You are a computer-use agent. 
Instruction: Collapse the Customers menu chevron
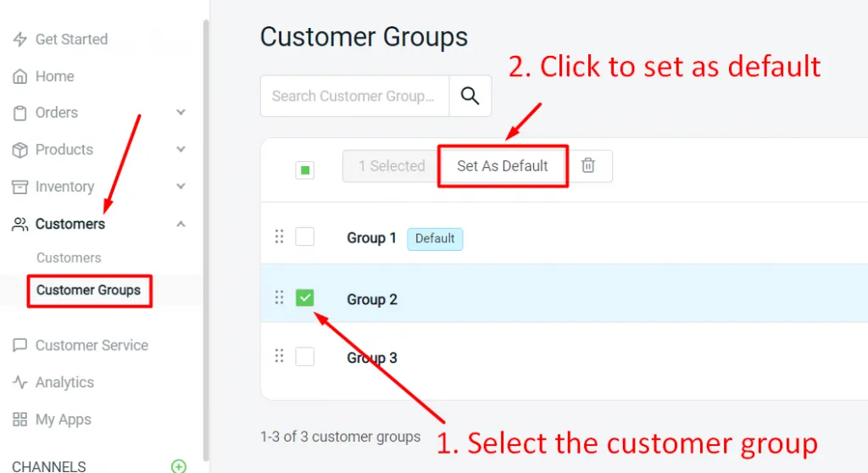(181, 224)
